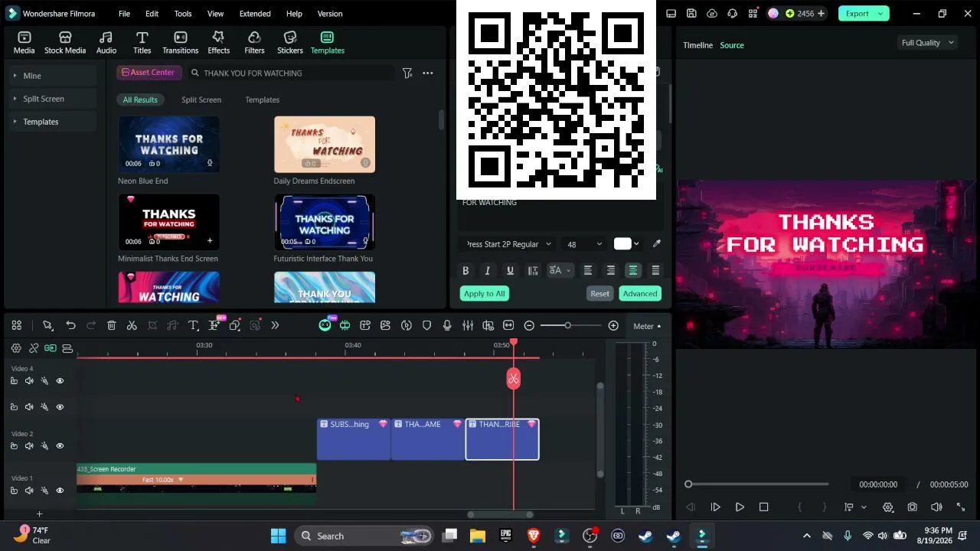Delete the selected clip with trash icon

(x=112, y=326)
